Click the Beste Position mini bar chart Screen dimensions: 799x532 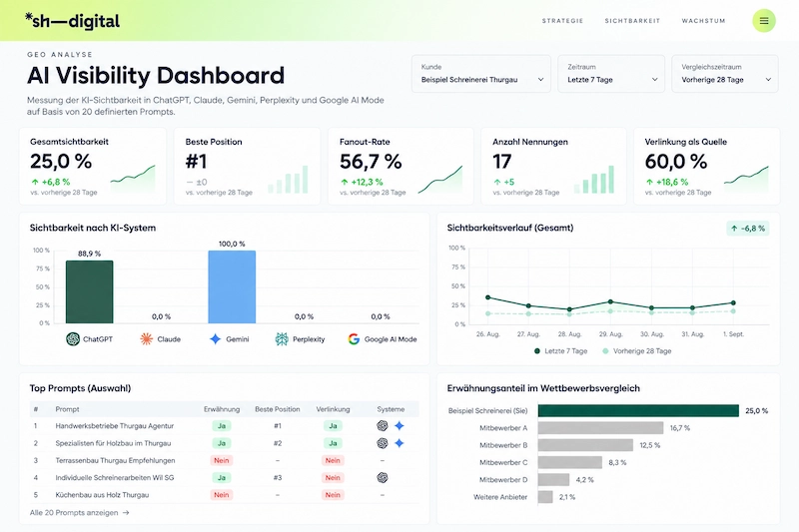point(288,180)
